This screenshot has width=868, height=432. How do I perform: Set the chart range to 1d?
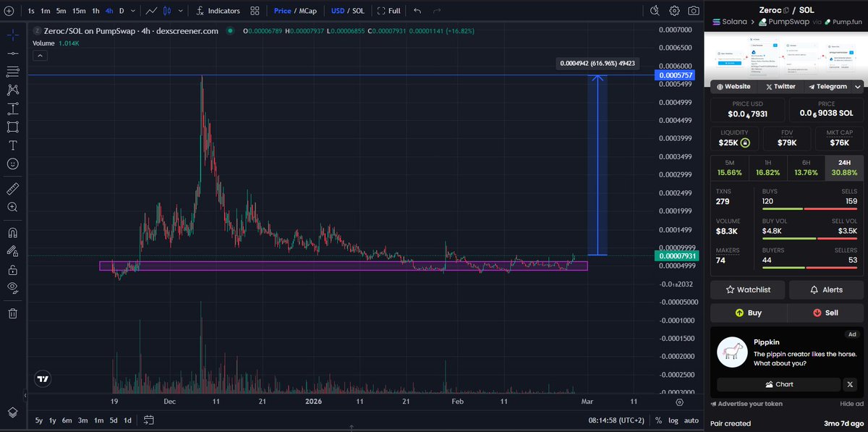pyautogui.click(x=127, y=420)
